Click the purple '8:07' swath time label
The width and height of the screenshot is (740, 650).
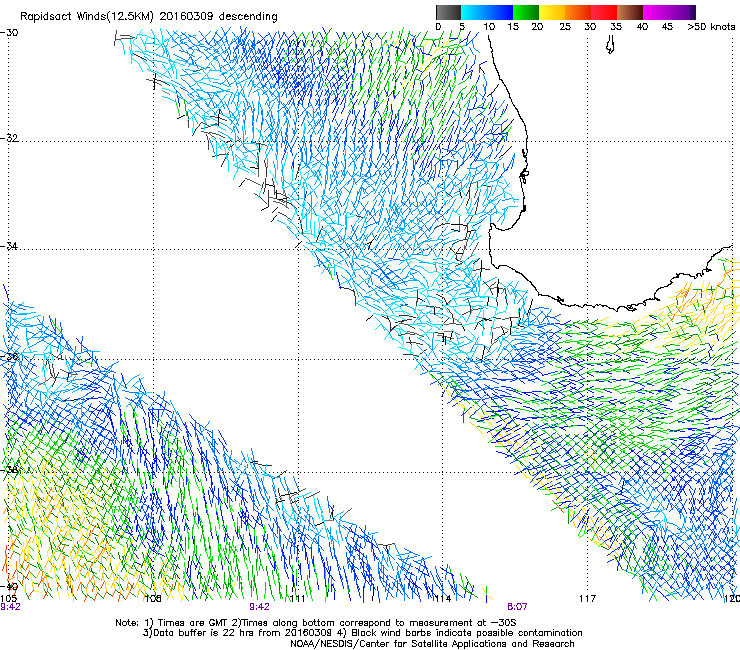pos(517,607)
